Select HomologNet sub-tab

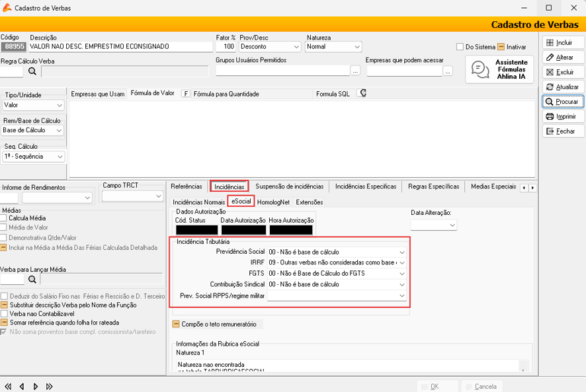point(274,202)
